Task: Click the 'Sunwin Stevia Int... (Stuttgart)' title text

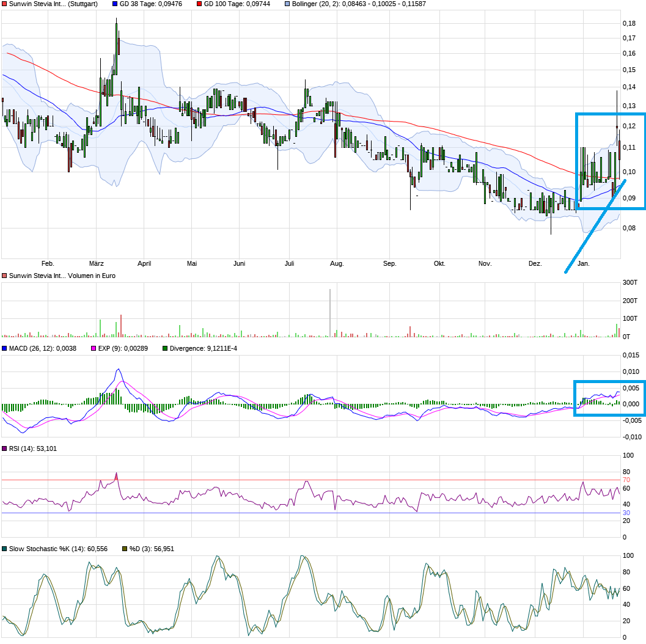Action: [x=53, y=4]
